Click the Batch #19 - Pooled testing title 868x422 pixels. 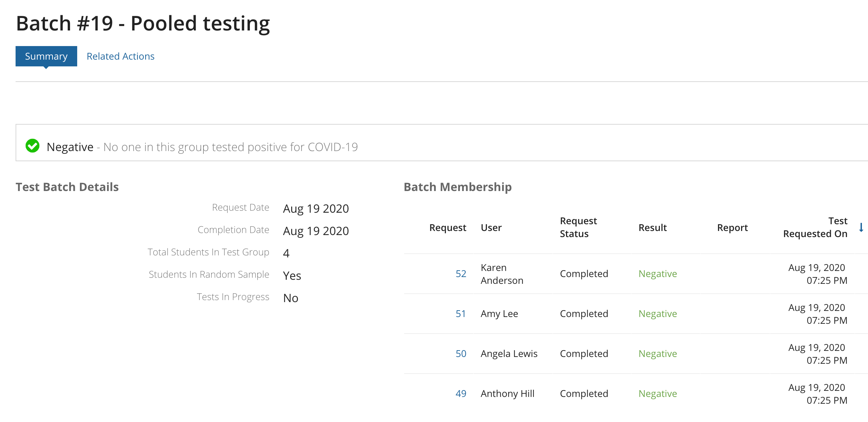(143, 24)
